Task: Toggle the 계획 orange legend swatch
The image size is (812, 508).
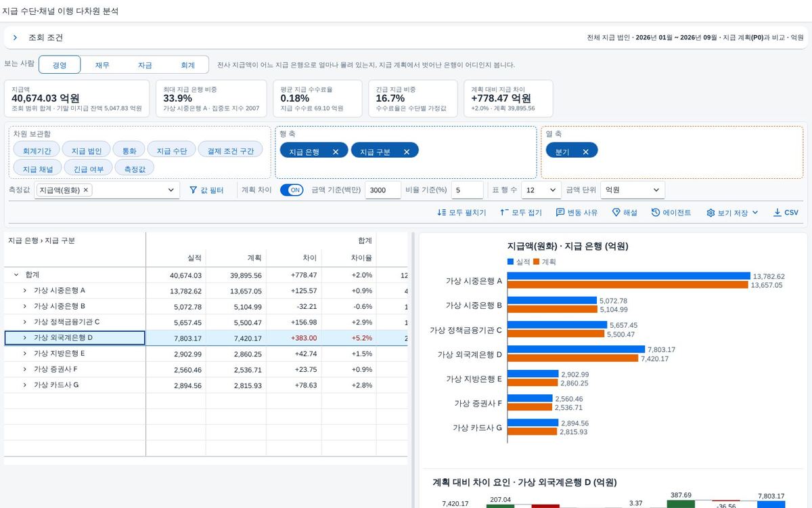Action: point(536,261)
